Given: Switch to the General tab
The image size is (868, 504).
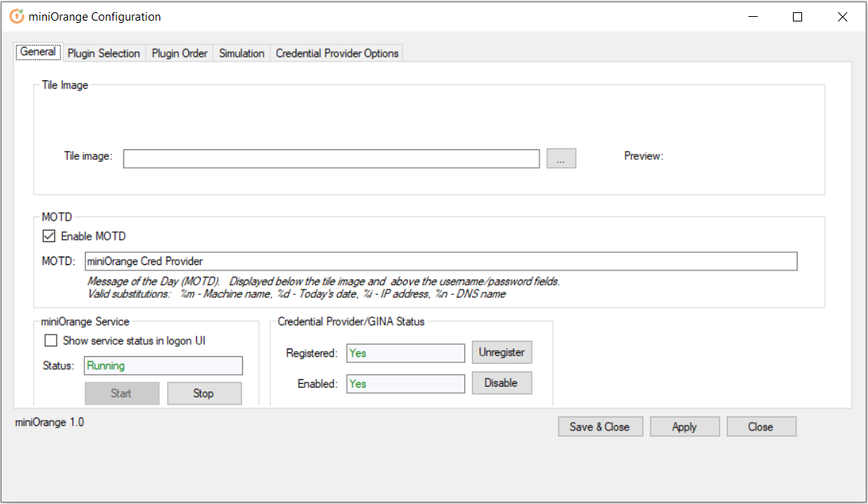Looking at the screenshot, I should [x=38, y=52].
